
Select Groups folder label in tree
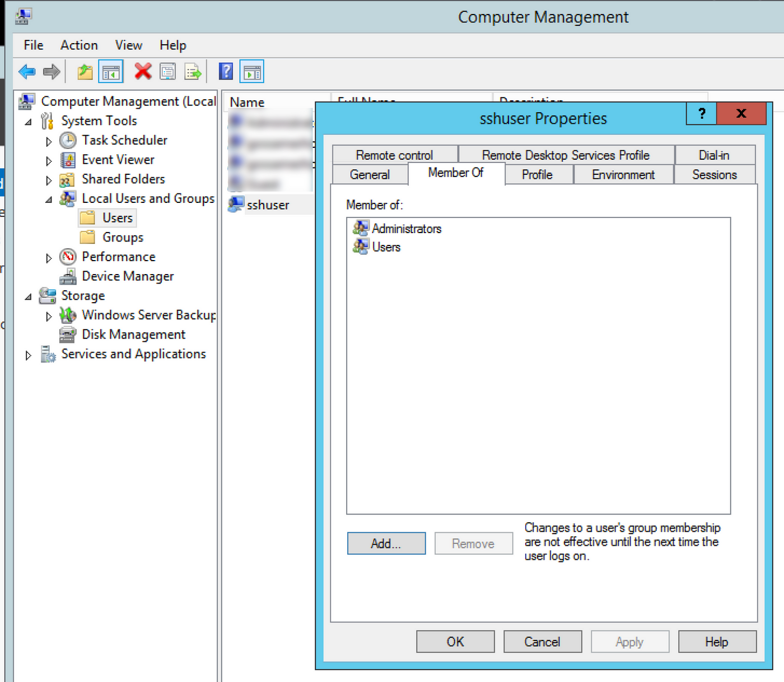pos(123,237)
